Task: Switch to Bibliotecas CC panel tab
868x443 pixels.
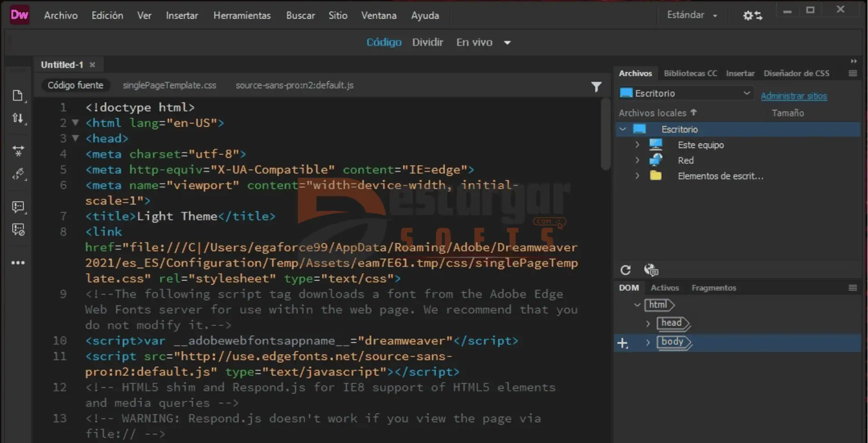Action: point(690,73)
